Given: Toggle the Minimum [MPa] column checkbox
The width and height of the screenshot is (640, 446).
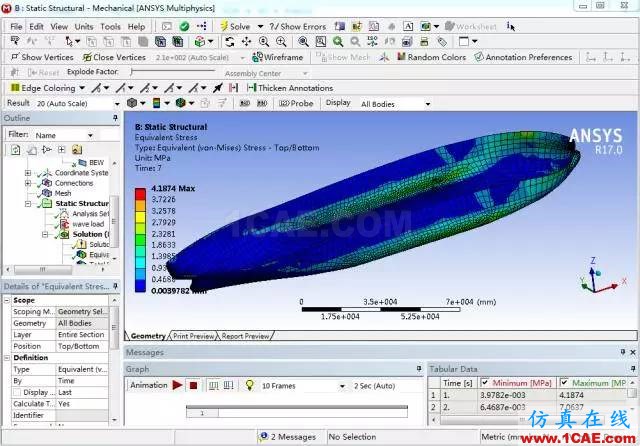Looking at the screenshot, I should tap(484, 383).
